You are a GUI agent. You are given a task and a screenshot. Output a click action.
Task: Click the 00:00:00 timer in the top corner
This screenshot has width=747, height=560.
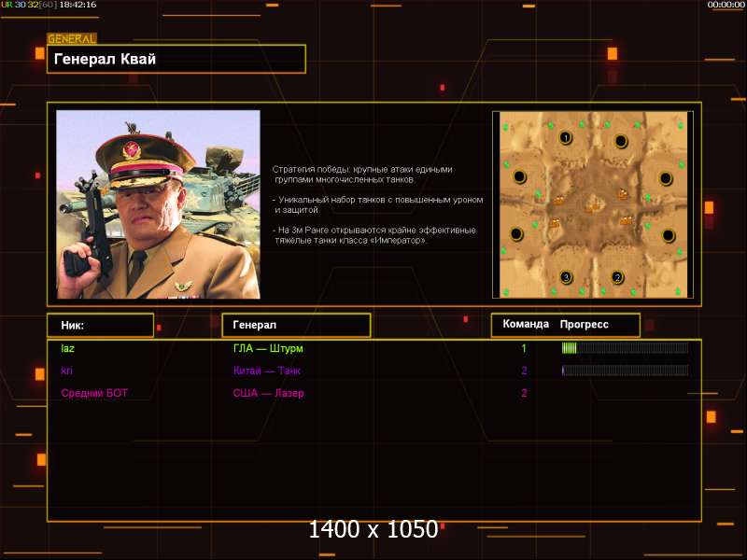[726, 5]
